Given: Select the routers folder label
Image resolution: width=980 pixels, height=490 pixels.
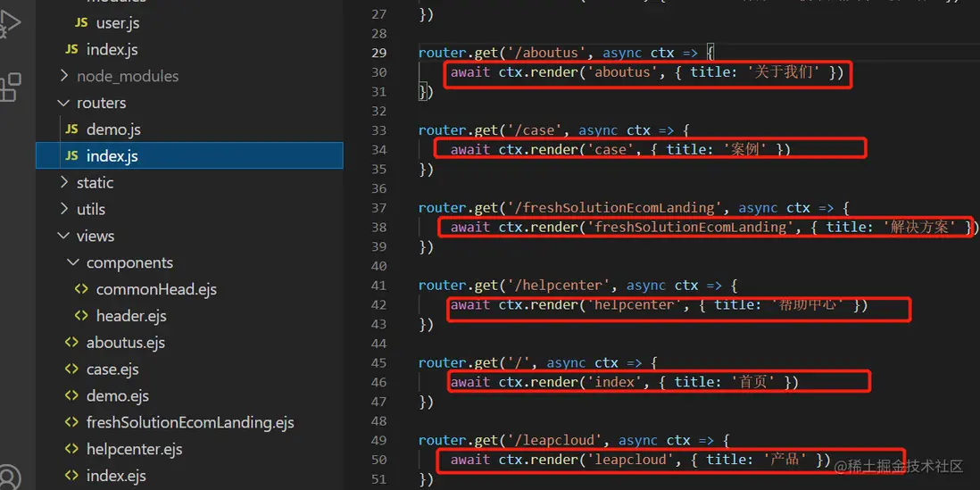Looking at the screenshot, I should (101, 104).
